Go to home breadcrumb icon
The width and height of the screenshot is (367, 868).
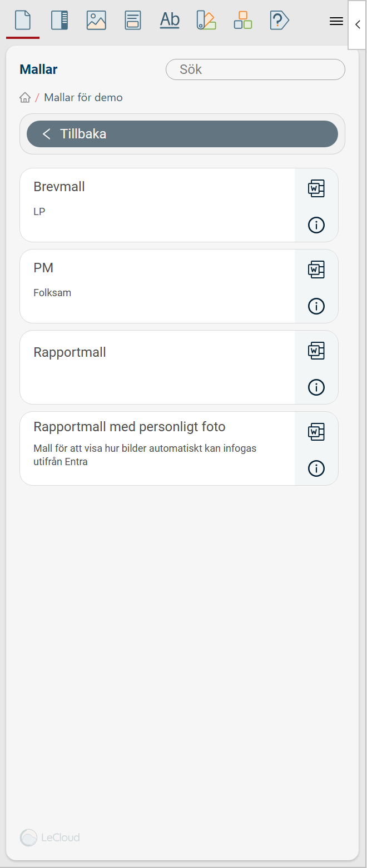tap(25, 98)
